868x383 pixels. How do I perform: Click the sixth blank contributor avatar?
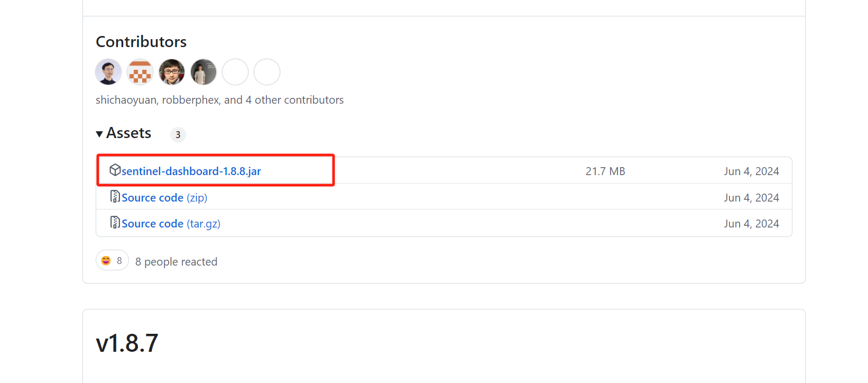point(267,72)
